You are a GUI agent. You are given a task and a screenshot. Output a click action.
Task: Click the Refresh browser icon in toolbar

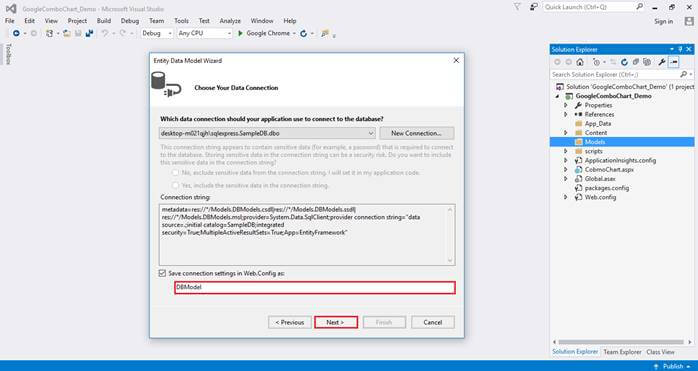(304, 33)
